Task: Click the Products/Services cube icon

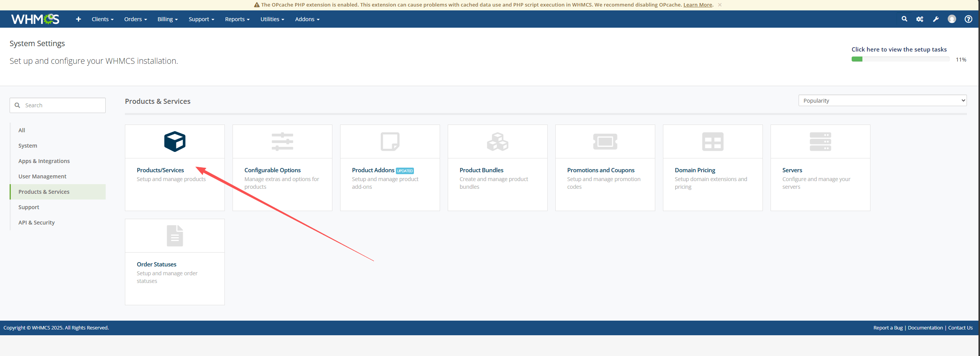Action: (x=174, y=141)
